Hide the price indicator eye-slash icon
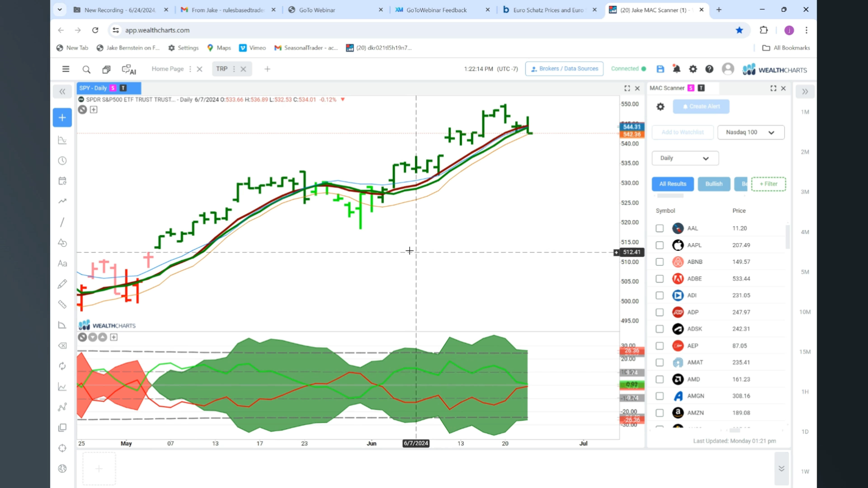 coord(82,109)
